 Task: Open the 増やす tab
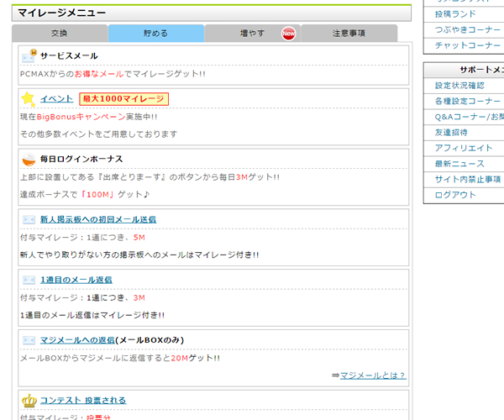(x=252, y=34)
